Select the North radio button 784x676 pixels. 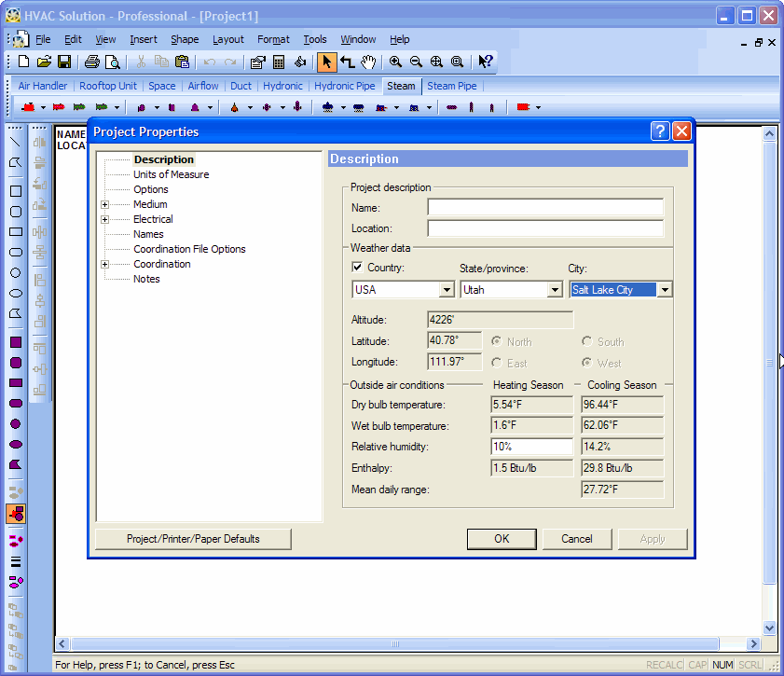click(497, 341)
